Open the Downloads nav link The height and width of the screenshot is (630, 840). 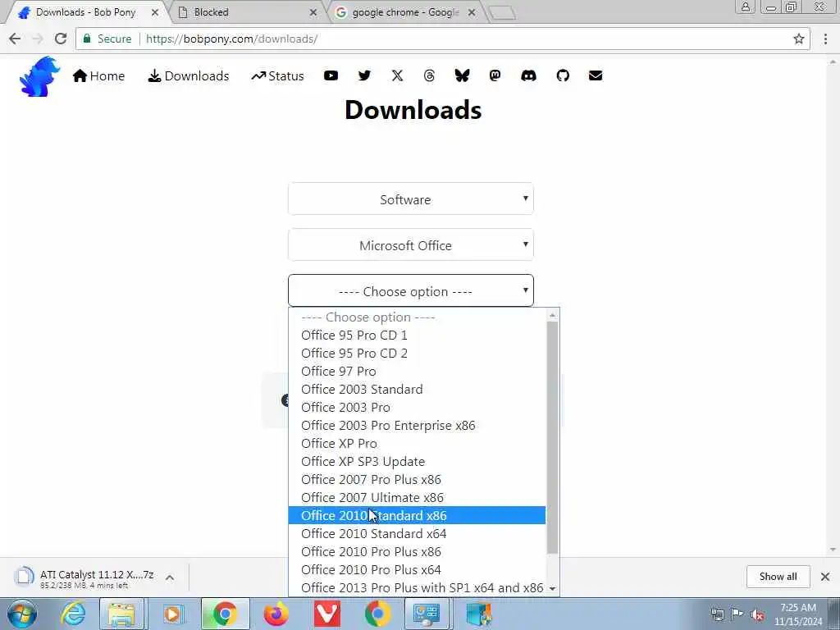189,76
